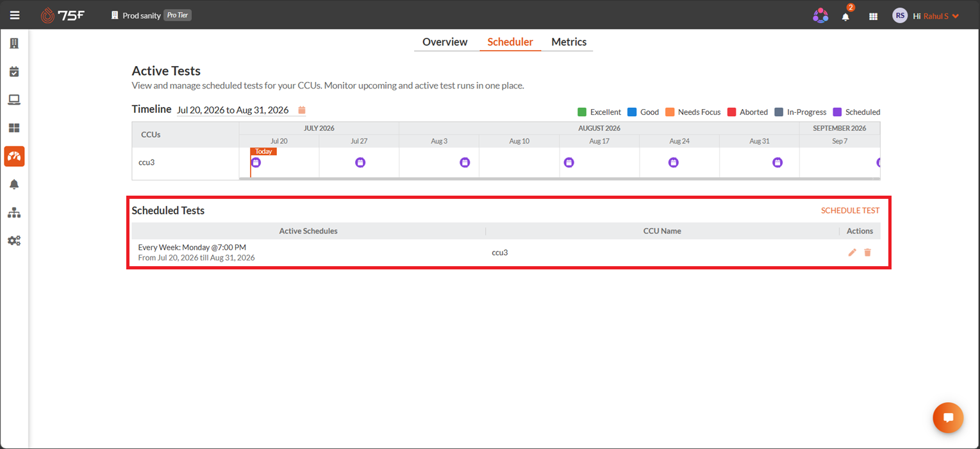The width and height of the screenshot is (980, 449).
Task: Click the timeline horizontal scrollbar
Action: (560, 178)
